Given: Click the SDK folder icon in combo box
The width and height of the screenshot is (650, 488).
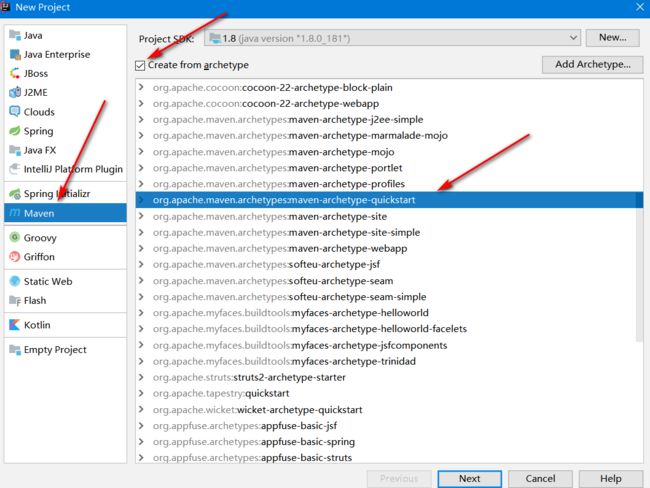Looking at the screenshot, I should coord(215,39).
